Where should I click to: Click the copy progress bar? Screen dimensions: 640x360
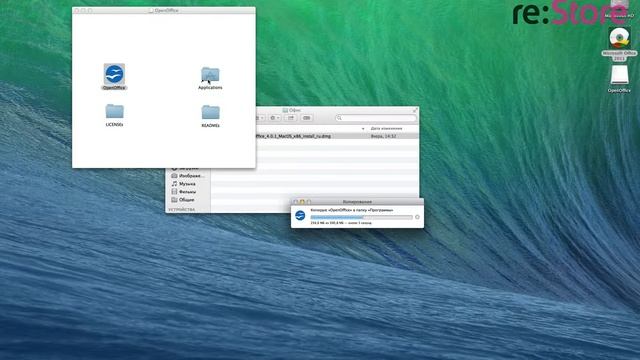coord(362,217)
